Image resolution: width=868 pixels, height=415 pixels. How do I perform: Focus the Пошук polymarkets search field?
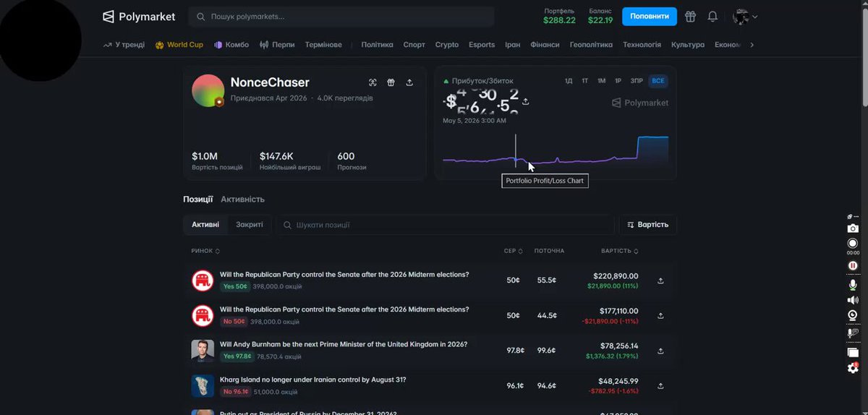341,17
